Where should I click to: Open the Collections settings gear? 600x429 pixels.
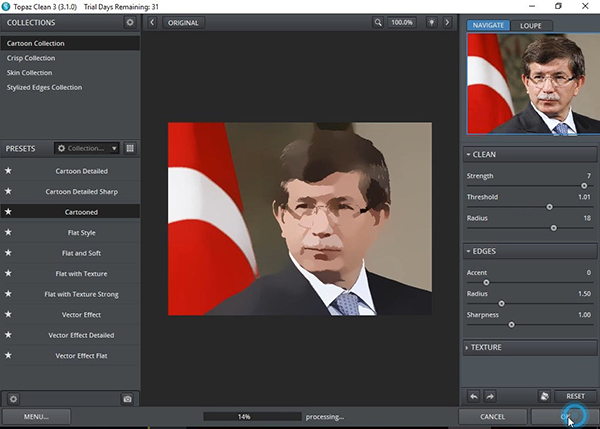pyautogui.click(x=130, y=23)
